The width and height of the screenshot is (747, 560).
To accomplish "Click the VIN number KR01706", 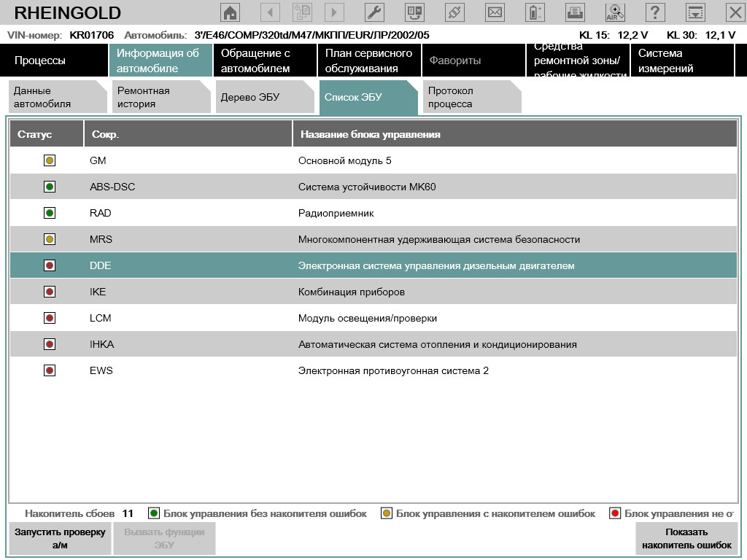I will pyautogui.click(x=91, y=35).
